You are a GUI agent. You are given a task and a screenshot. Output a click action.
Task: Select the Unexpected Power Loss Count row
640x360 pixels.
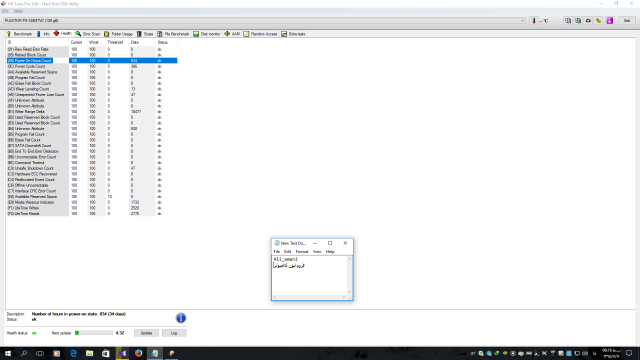[x=92, y=95]
